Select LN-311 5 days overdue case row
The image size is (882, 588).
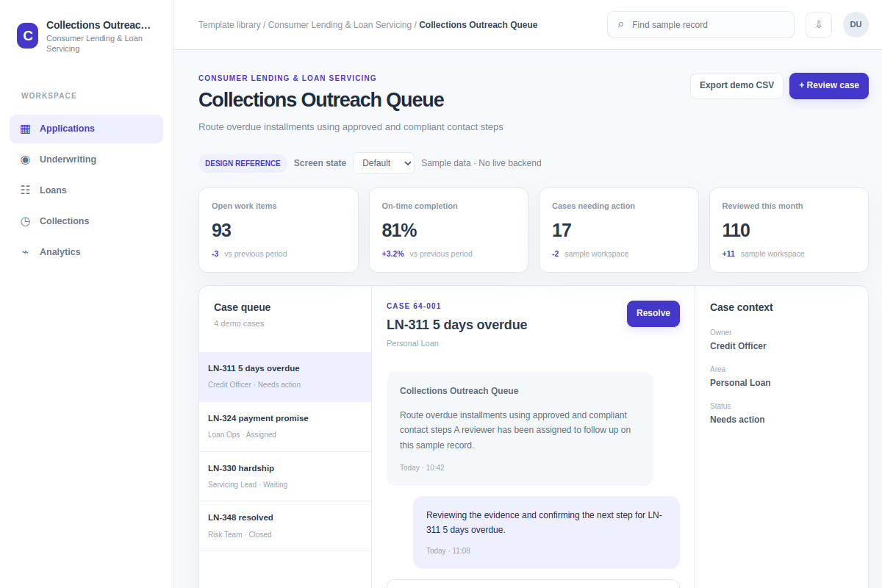point(285,377)
